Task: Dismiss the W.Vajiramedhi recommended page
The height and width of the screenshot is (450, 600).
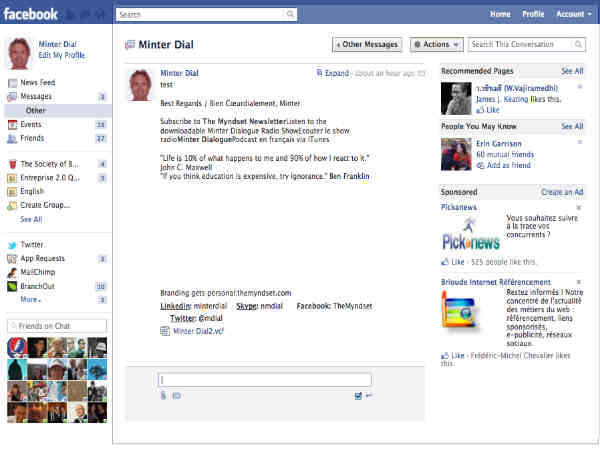Action: pos(580,87)
